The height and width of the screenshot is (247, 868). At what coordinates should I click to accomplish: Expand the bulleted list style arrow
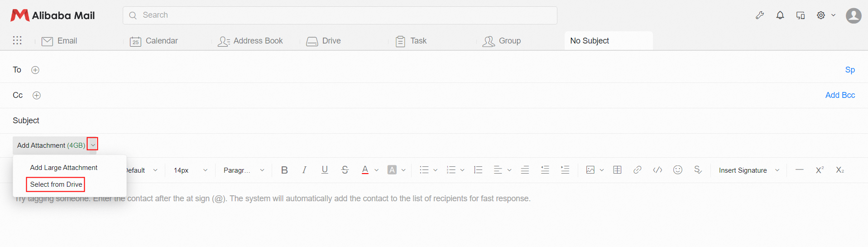(x=436, y=170)
